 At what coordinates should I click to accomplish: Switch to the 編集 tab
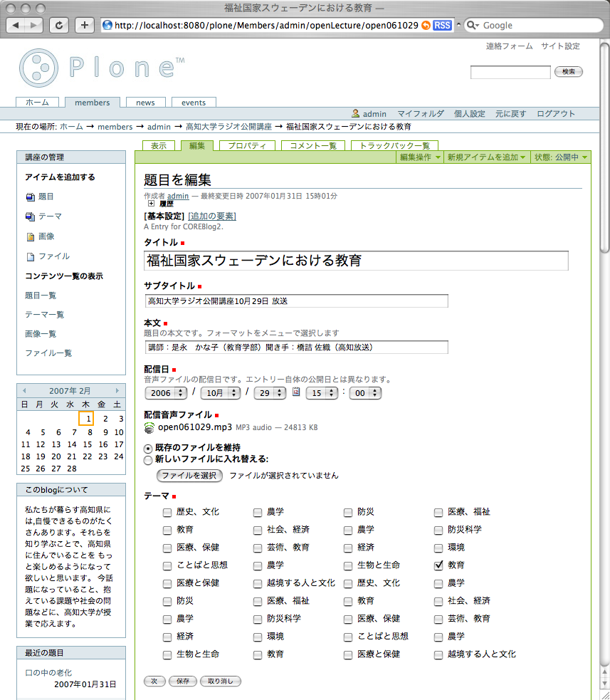tap(196, 145)
